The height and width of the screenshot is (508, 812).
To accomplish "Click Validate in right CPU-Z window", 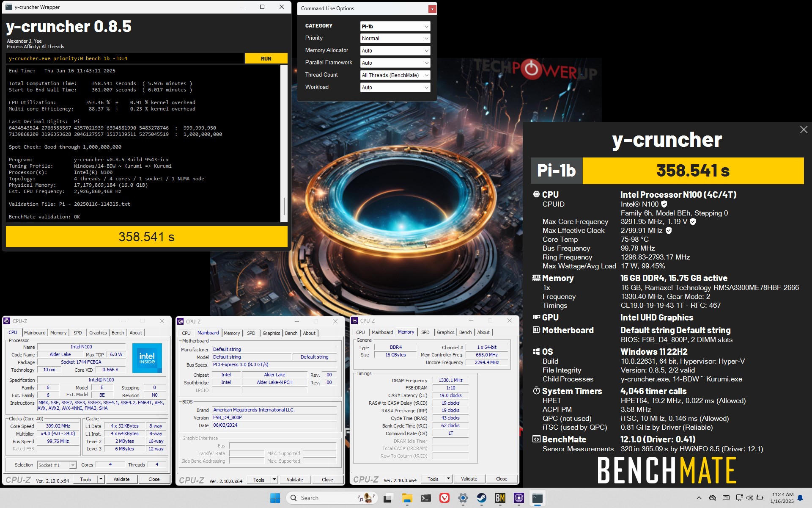I will pyautogui.click(x=469, y=479).
